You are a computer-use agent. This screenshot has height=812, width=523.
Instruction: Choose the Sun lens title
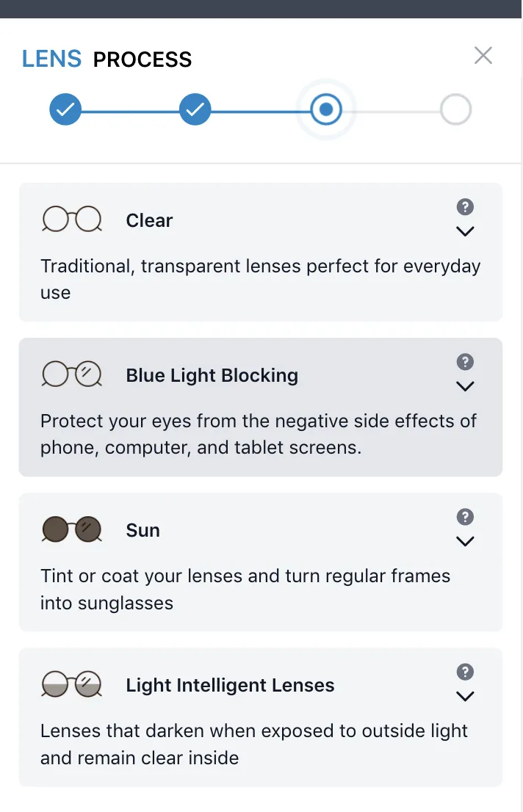(x=143, y=530)
